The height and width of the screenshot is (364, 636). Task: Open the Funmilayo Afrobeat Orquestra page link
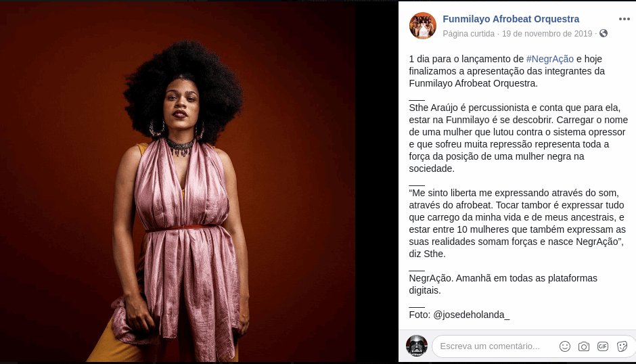(511, 19)
